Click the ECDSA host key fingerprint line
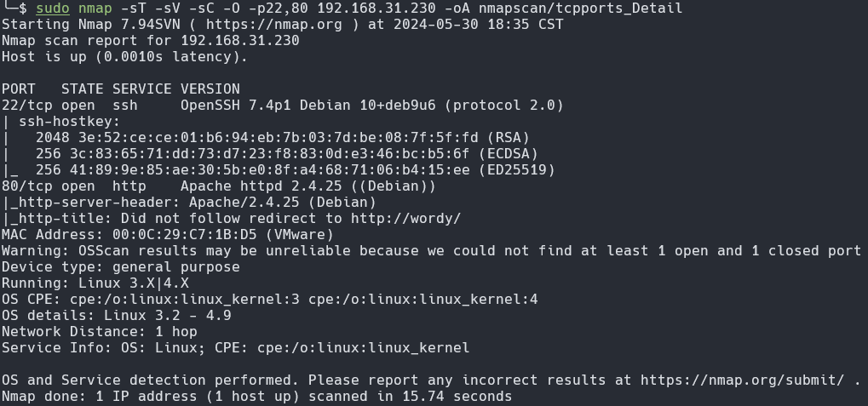Image resolution: width=868 pixels, height=406 pixels. [287, 154]
